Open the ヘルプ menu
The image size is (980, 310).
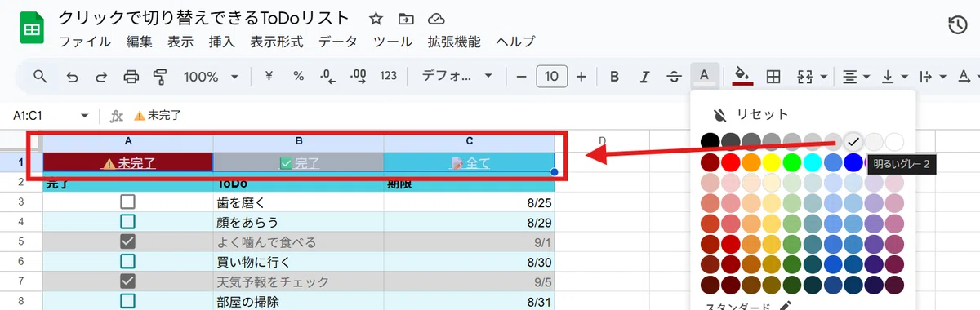click(516, 42)
